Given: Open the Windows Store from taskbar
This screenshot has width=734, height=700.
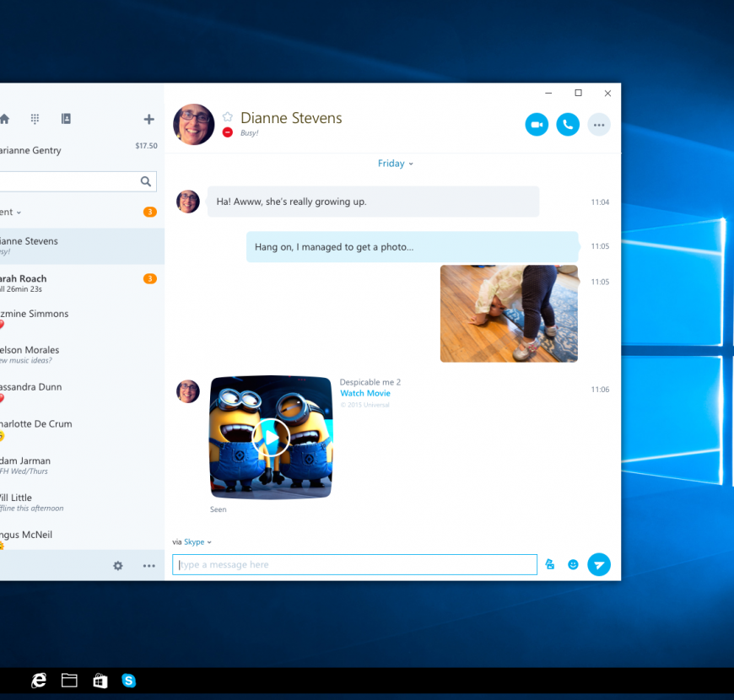Looking at the screenshot, I should pos(100,681).
